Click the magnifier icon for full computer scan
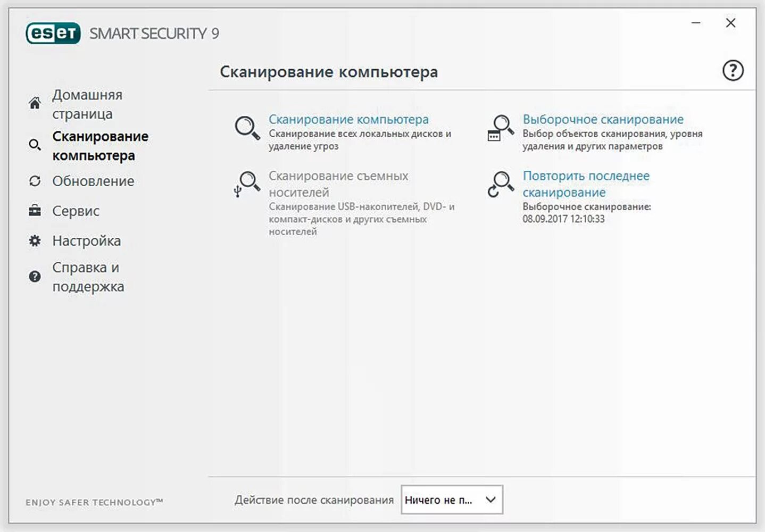This screenshot has height=532, width=765. click(x=247, y=128)
